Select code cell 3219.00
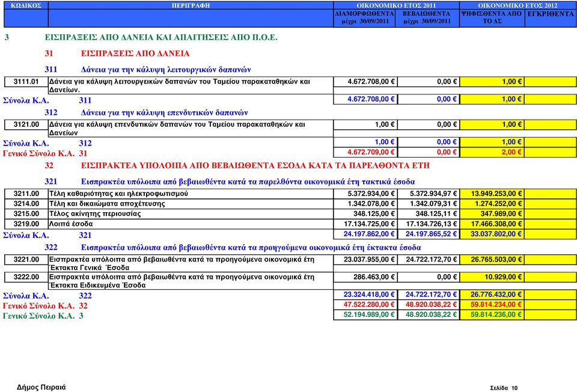The height and width of the screenshot is (392, 577). 26,224
